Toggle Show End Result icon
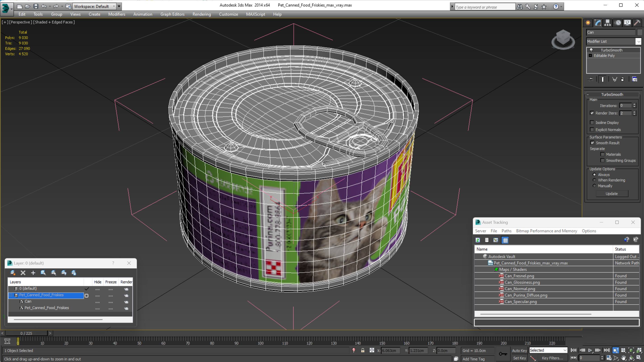The image size is (644, 362). (603, 79)
